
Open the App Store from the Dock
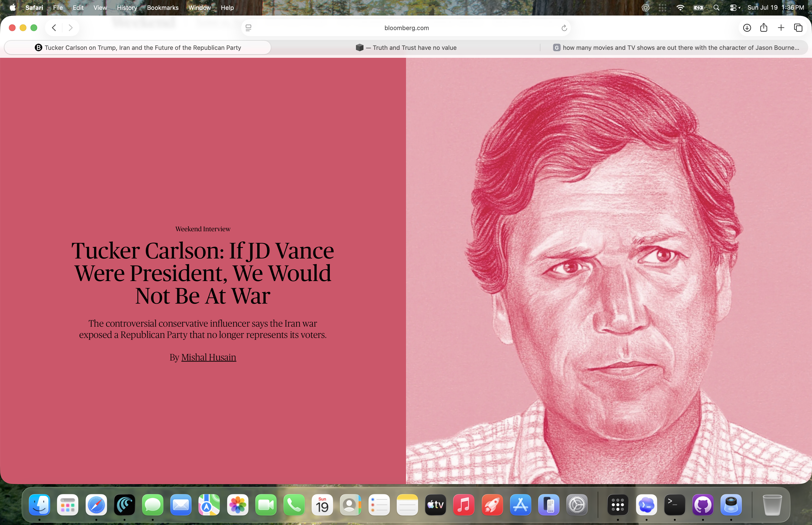click(520, 505)
